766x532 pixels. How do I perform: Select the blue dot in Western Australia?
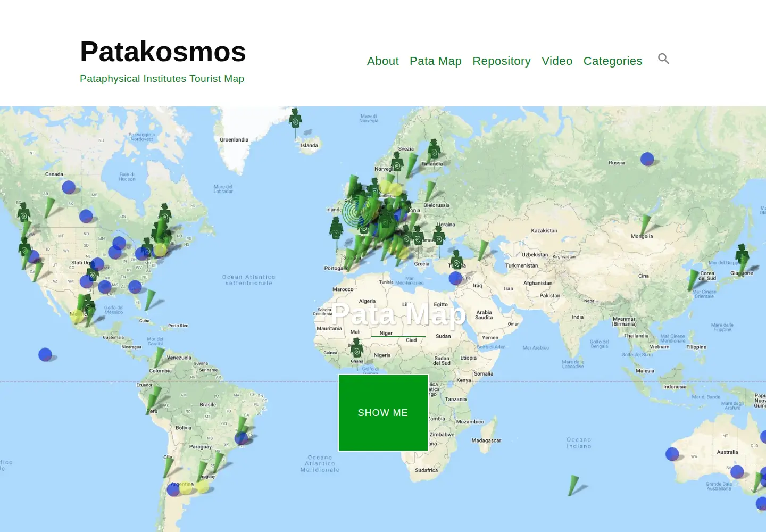(x=672, y=454)
